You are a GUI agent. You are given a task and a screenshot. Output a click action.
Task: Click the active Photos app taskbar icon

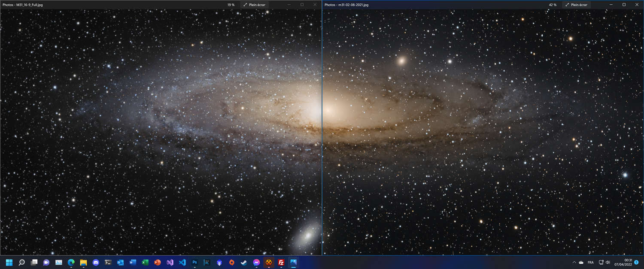point(293,262)
